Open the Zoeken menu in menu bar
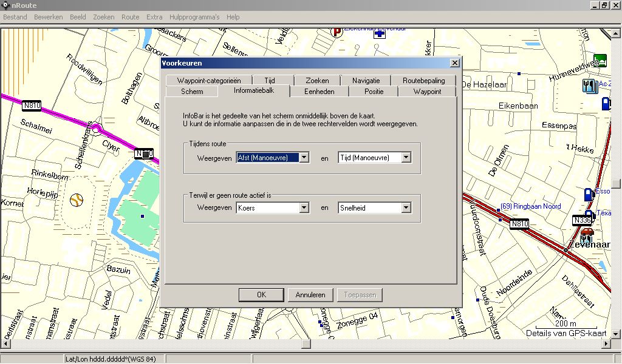Viewport: 622px width, 364px height. pos(103,17)
